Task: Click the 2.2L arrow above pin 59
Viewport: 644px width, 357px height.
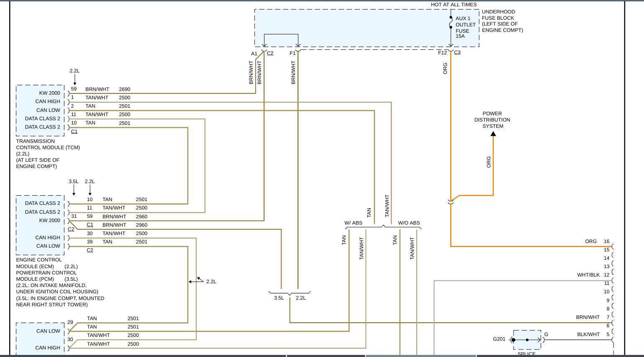Action: (75, 80)
